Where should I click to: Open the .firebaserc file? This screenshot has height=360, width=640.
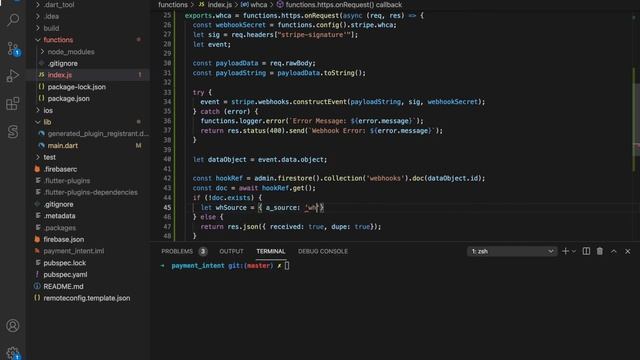tap(60, 169)
